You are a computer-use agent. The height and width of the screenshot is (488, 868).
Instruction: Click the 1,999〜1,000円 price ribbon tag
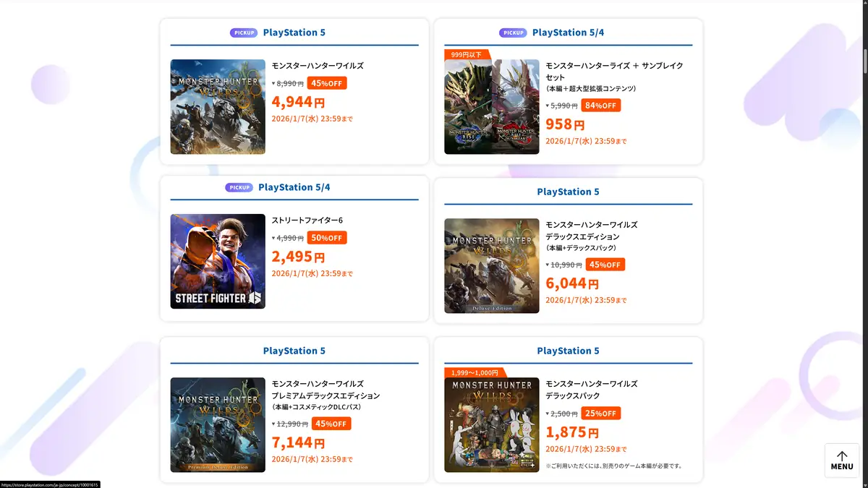coord(475,372)
